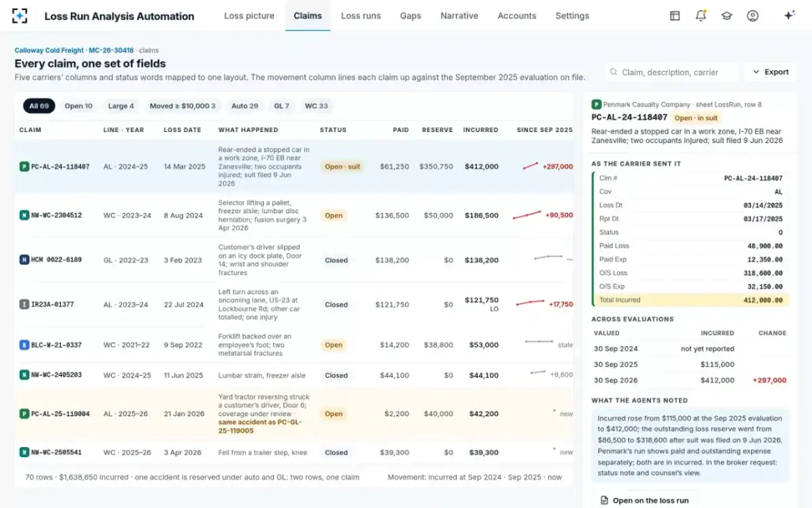This screenshot has height=508, width=812.
Task: Click the sparkline trend for PC-AL-24-118407
Action: pyautogui.click(x=531, y=166)
